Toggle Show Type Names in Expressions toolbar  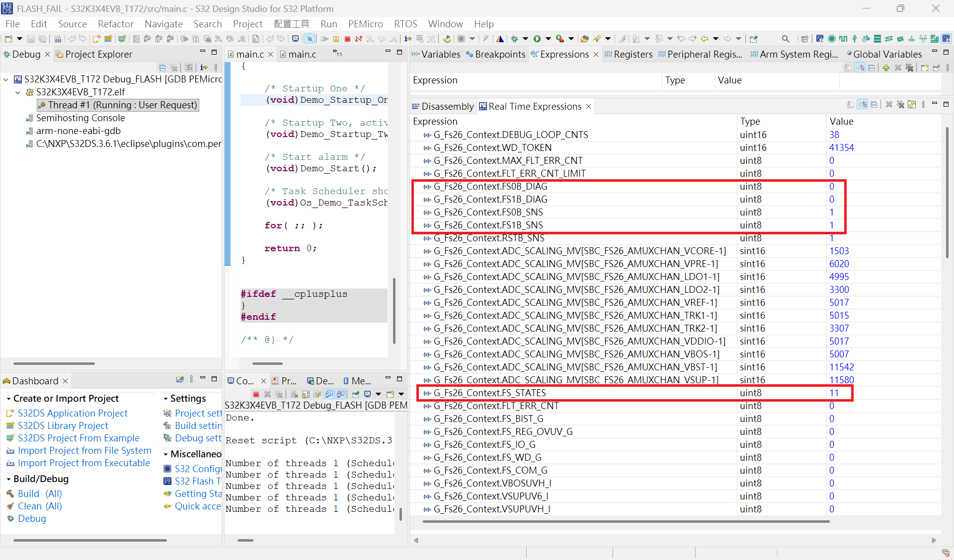click(848, 68)
